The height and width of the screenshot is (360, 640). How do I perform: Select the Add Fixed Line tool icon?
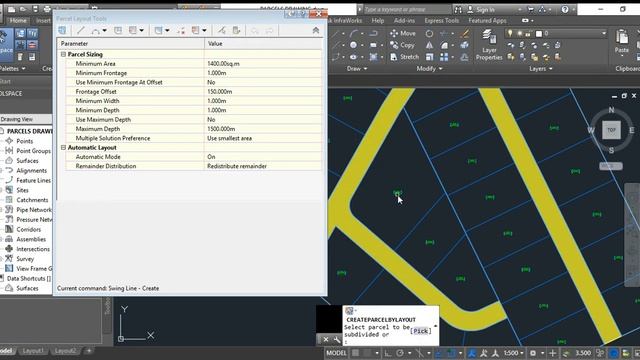[x=81, y=31]
